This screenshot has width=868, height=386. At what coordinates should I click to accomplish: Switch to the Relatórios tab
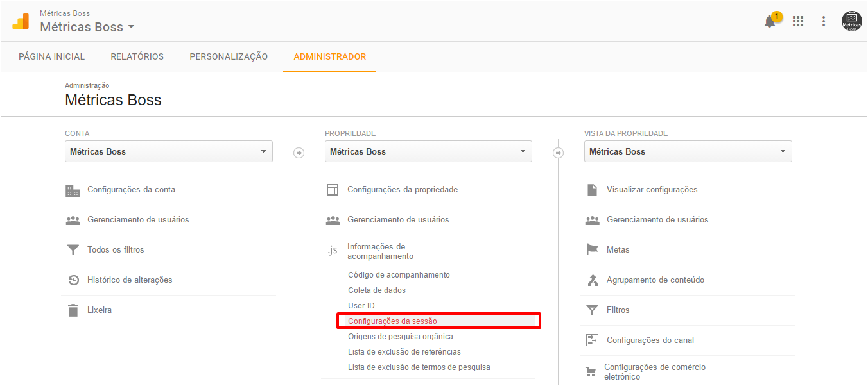click(x=137, y=56)
